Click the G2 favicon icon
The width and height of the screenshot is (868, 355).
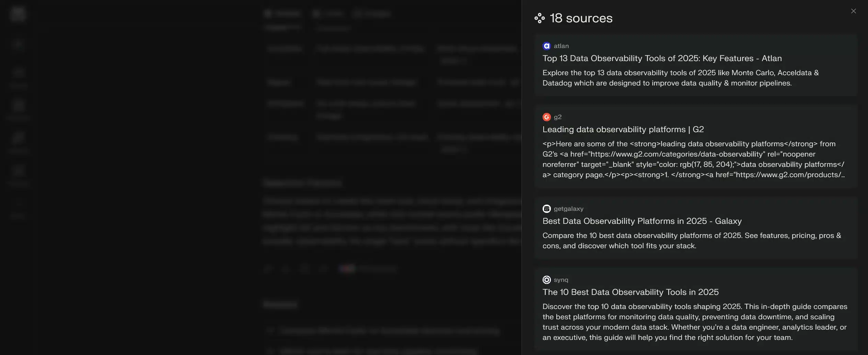coord(546,117)
